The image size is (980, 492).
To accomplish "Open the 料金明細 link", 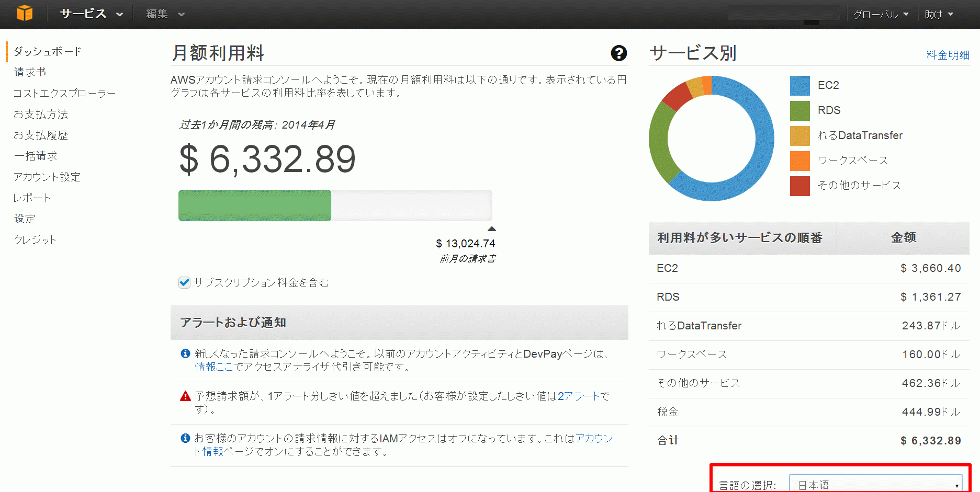I will coord(948,55).
